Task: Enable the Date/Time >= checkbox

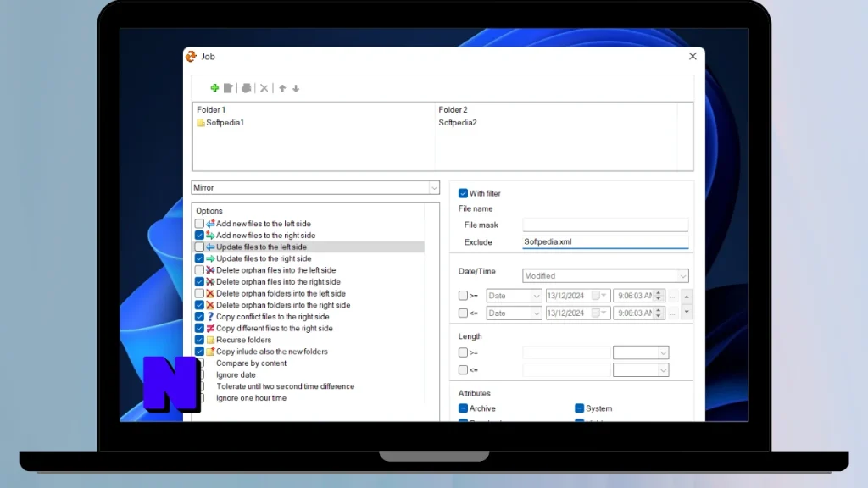Action: click(463, 296)
